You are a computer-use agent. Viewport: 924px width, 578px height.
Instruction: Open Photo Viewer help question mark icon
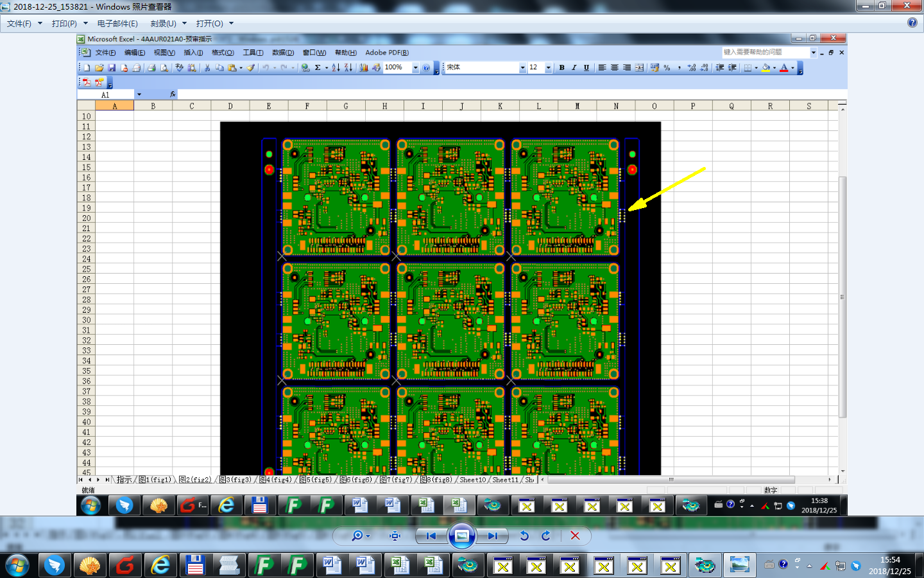tap(912, 22)
